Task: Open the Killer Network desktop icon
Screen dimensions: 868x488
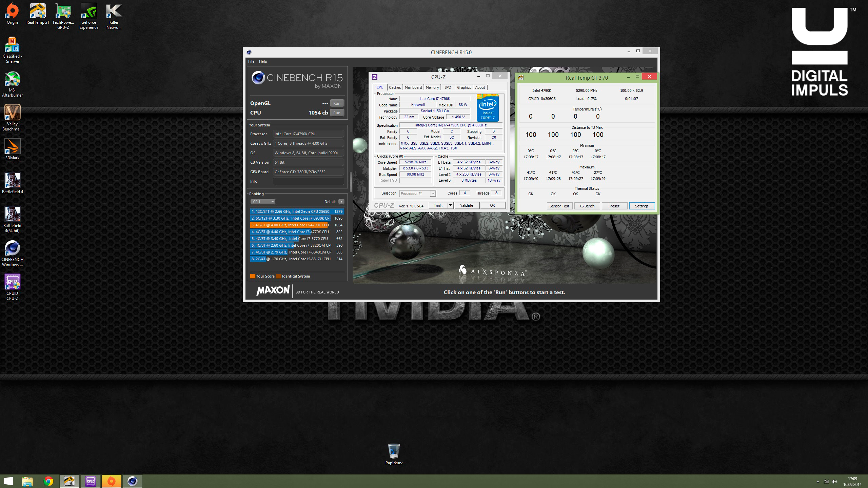Action: pos(114,16)
